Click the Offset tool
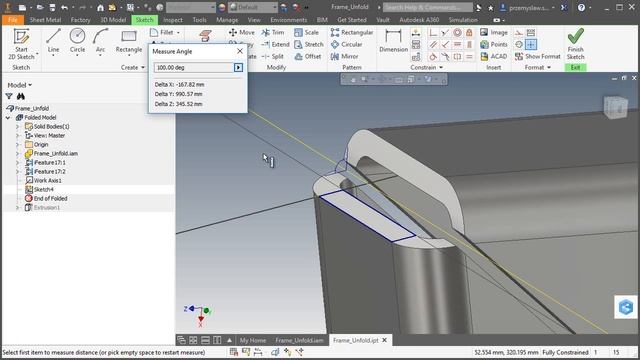 tap(308, 56)
